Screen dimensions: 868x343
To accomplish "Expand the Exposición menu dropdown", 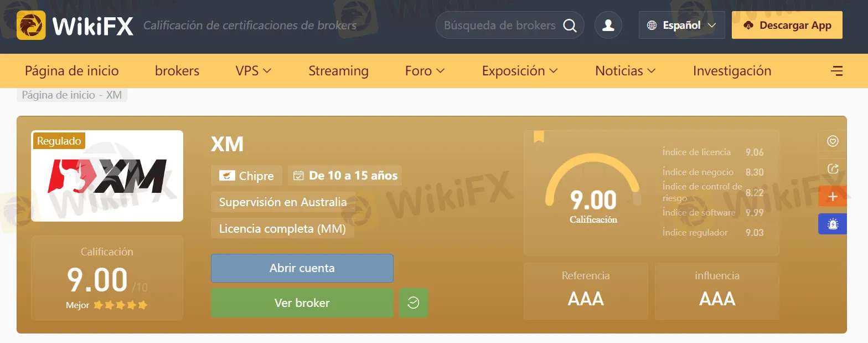I will tap(520, 71).
